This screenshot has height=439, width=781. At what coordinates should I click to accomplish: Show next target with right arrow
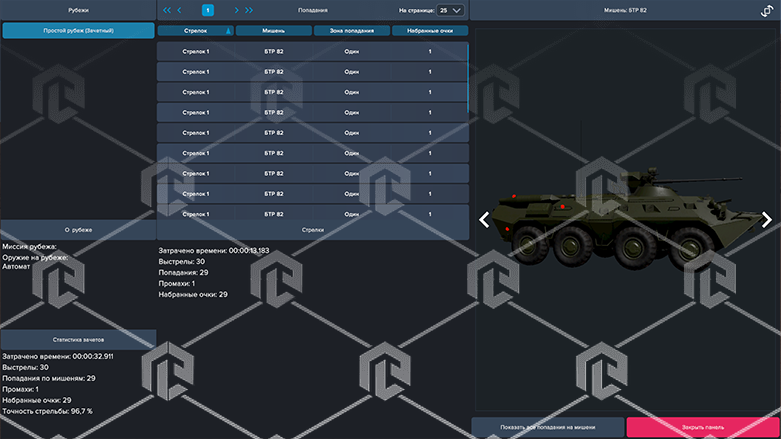pyautogui.click(x=767, y=220)
